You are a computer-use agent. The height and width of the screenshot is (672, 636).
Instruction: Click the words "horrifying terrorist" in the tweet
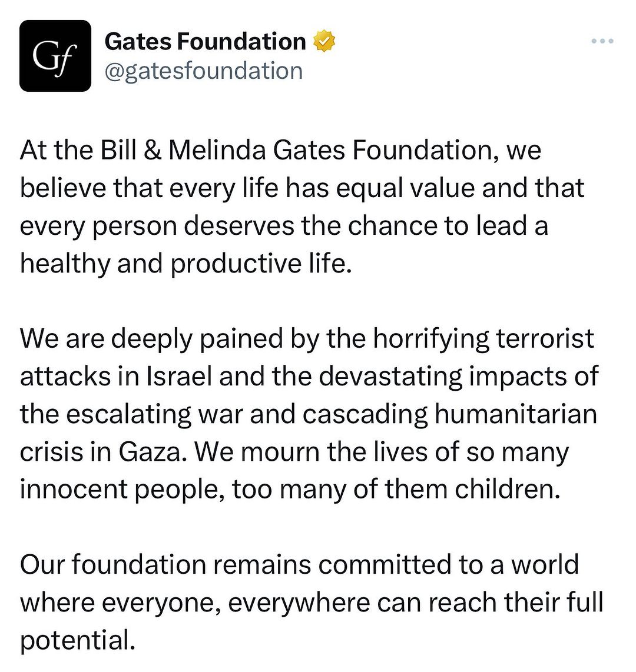coord(483,339)
